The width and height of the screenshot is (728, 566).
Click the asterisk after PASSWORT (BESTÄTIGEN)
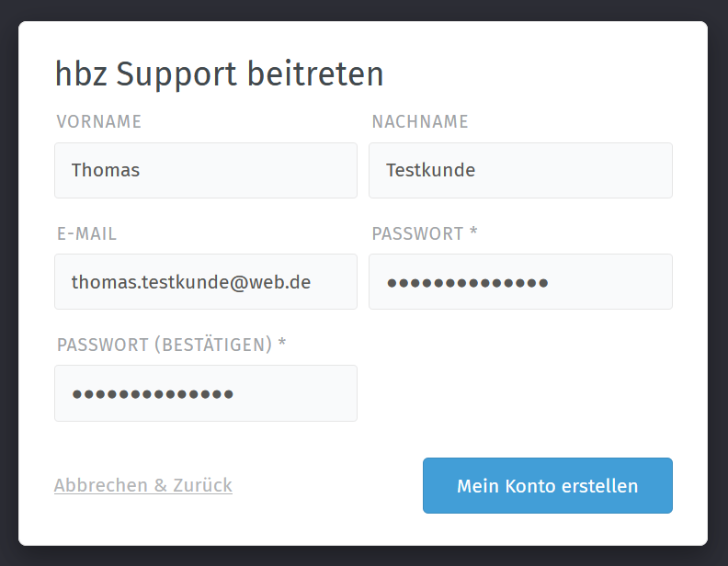click(282, 344)
